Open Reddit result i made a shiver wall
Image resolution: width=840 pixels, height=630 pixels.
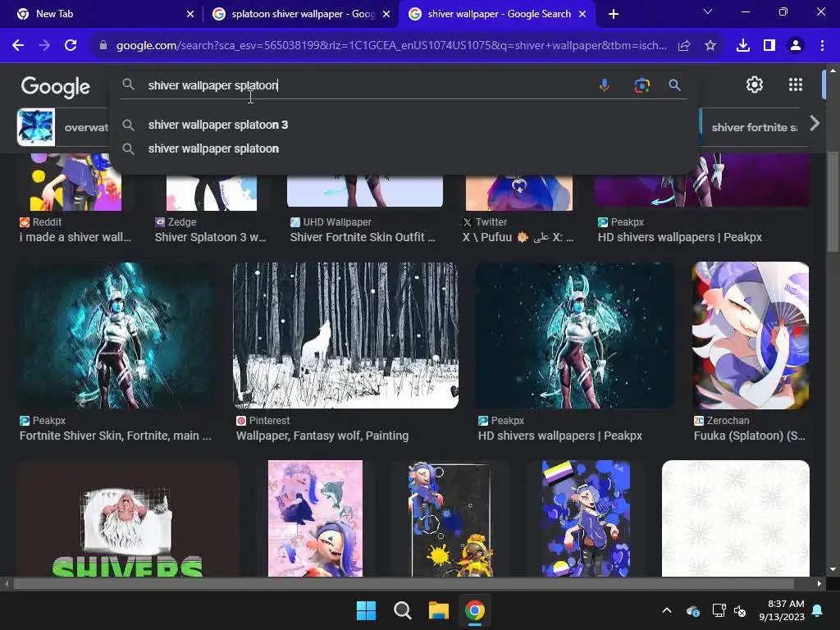(75, 237)
